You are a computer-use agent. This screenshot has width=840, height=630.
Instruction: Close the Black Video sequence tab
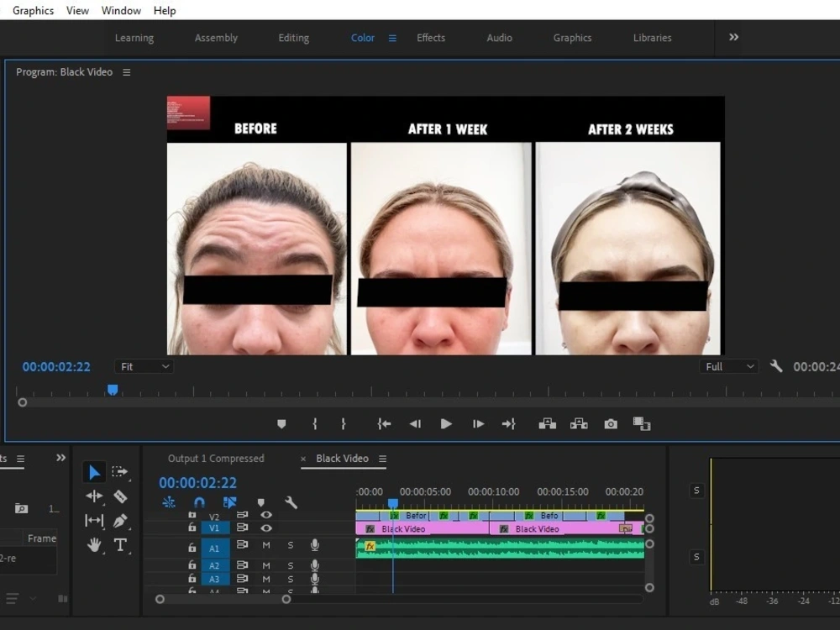pos(303,459)
